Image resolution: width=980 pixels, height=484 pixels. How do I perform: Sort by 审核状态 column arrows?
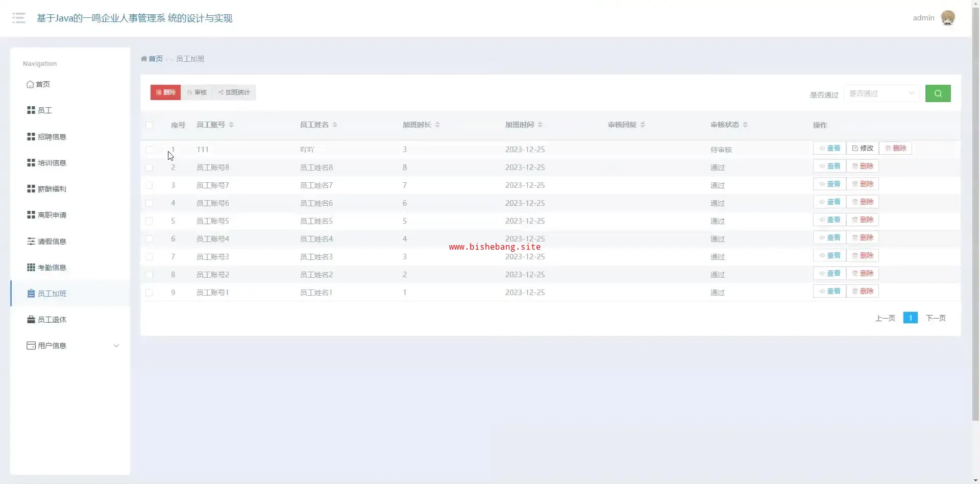click(x=745, y=125)
